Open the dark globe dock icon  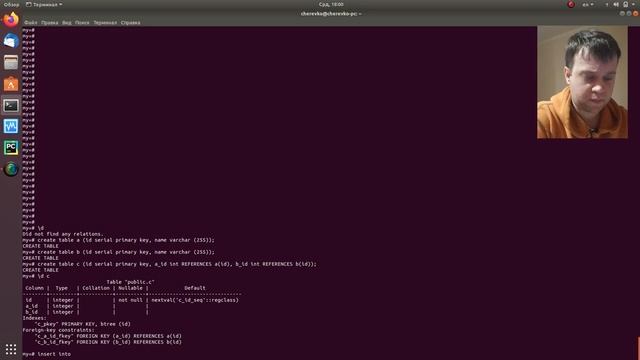[11, 169]
